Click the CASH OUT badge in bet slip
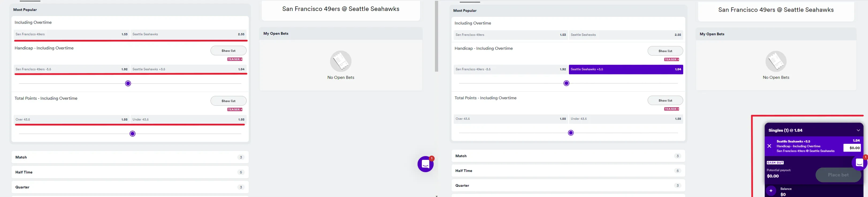This screenshot has height=197, width=868. coord(775,163)
